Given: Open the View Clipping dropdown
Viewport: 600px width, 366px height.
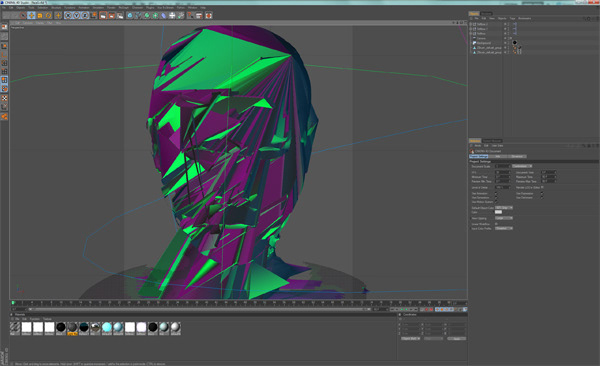Looking at the screenshot, I should (504, 218).
